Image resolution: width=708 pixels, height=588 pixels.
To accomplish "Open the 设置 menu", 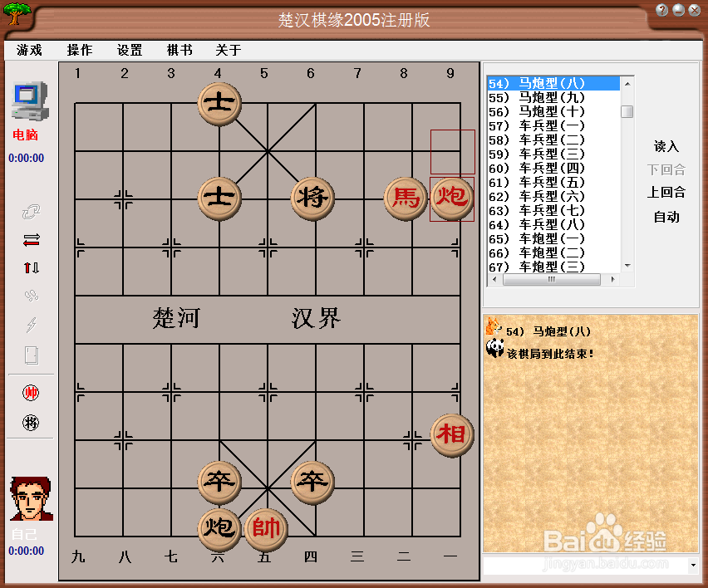I will pos(130,50).
